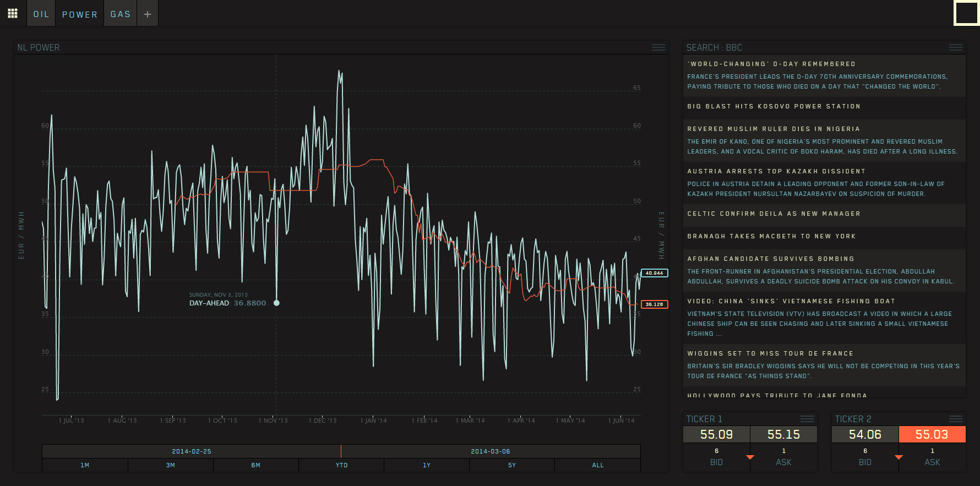This screenshot has height=486, width=980.
Task: Open Ticker 2 panel menu icon
Action: point(955,419)
